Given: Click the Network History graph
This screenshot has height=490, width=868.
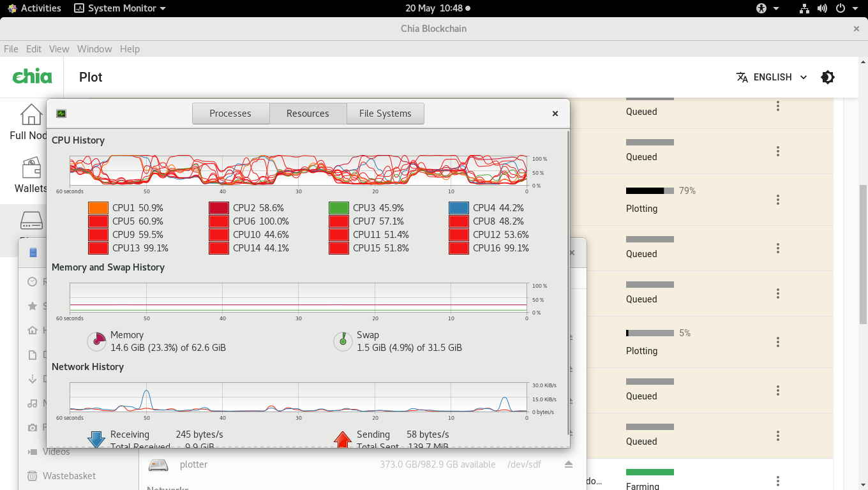Looking at the screenshot, I should [x=298, y=397].
